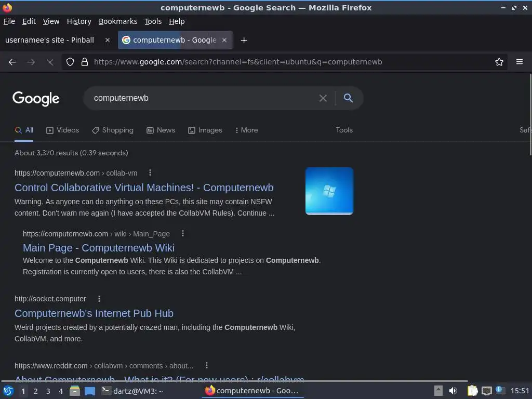Open options dots for collab-vm result

point(150,172)
